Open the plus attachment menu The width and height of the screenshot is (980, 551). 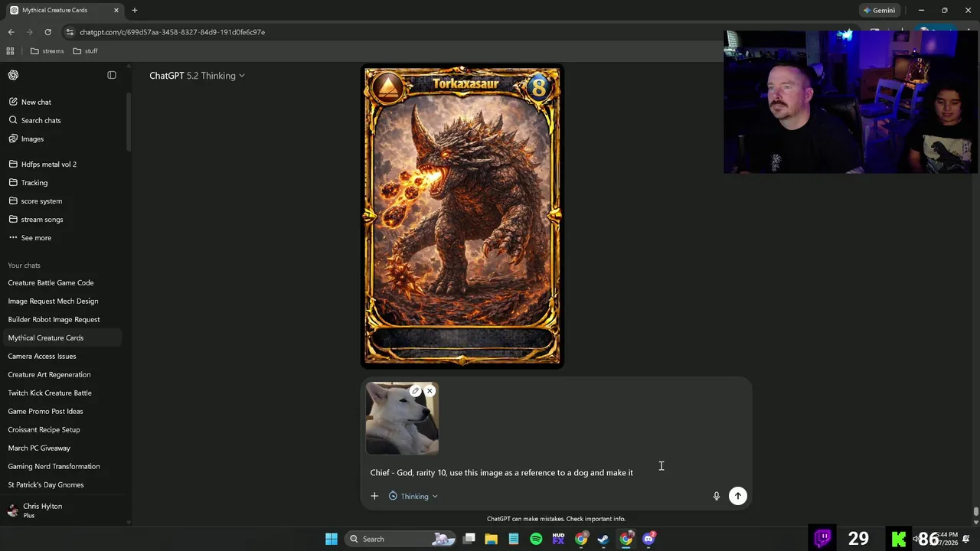coord(374,496)
